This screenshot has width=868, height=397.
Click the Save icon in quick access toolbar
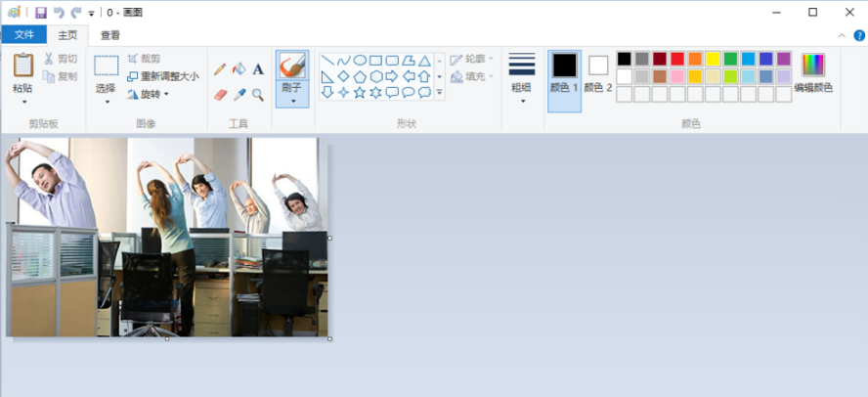coord(40,13)
